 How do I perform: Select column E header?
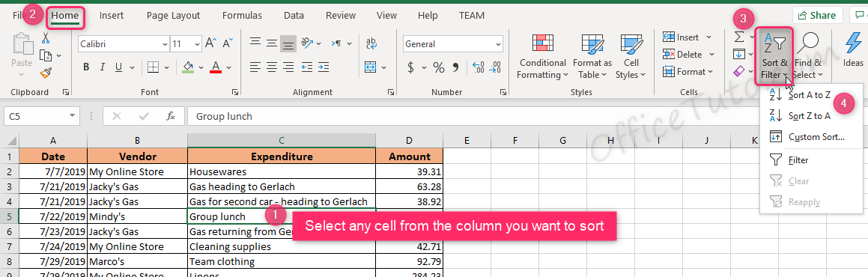(467, 141)
